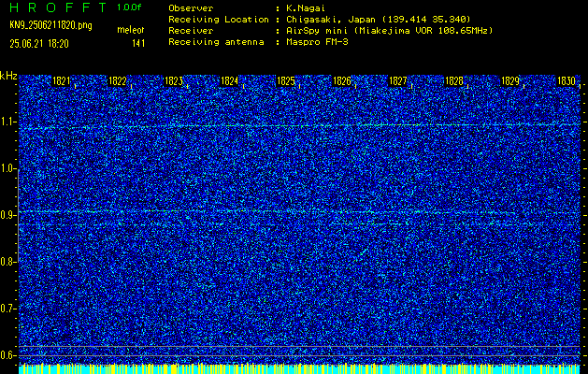
Task: Click the HROFFT program title
Action: click(x=58, y=7)
